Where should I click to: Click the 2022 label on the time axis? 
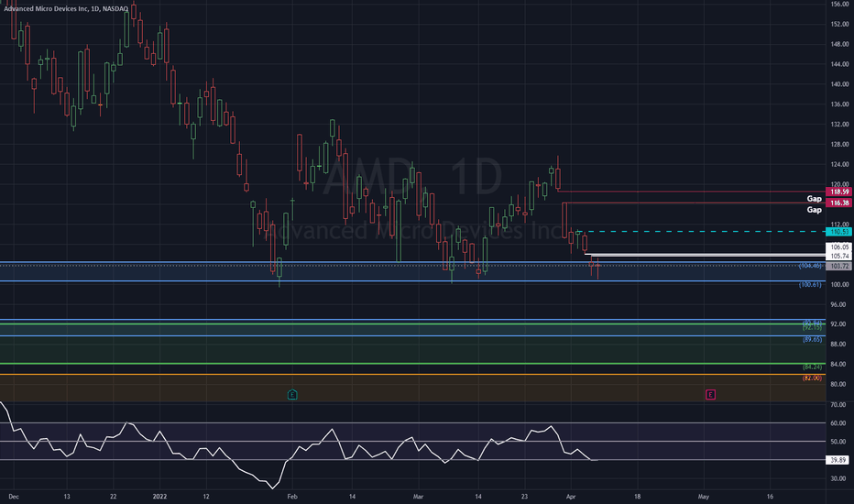tap(159, 497)
